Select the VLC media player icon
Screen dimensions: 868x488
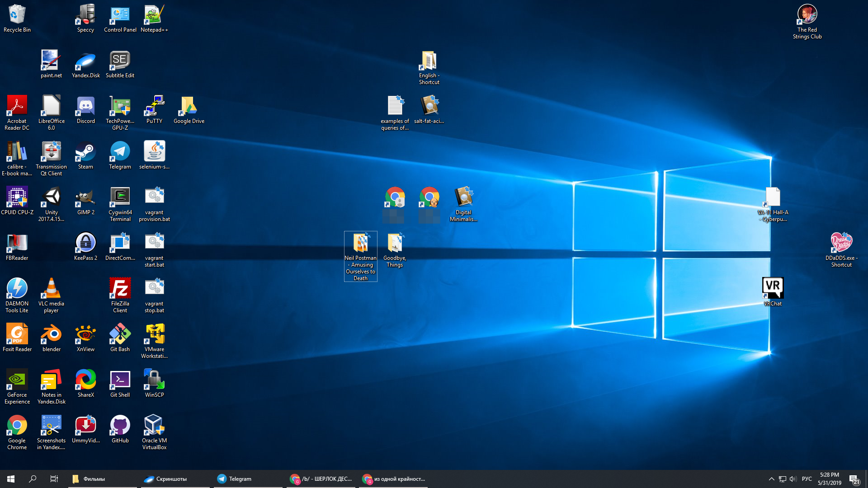(x=52, y=296)
